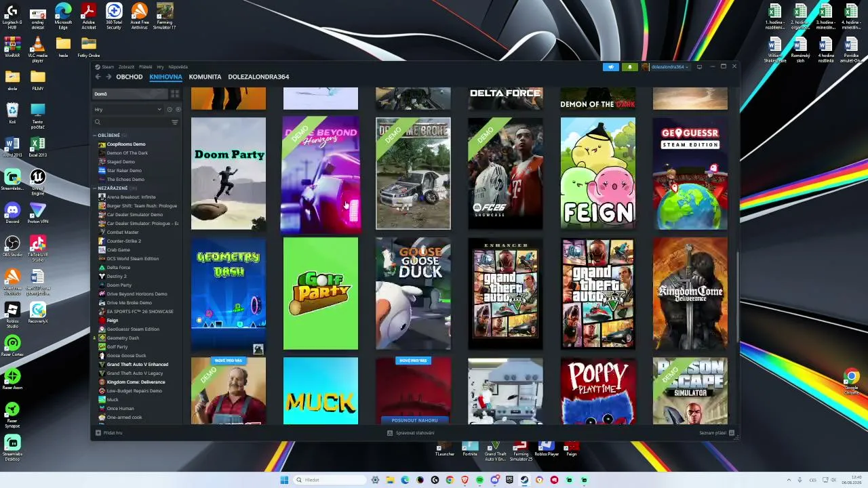Click the Přidat hru plus icon
The height and width of the screenshot is (488, 868).
point(98,432)
